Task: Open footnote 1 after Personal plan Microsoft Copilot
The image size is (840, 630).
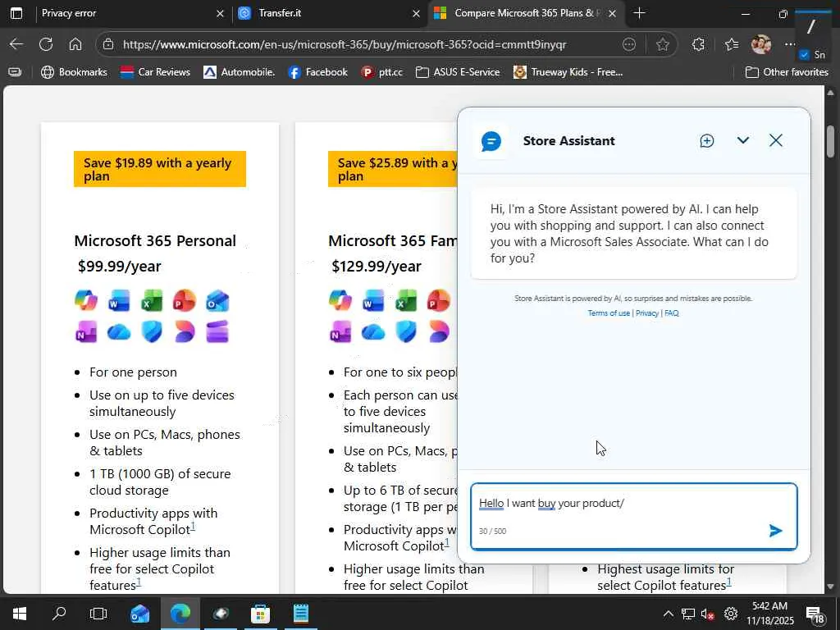Action: (x=193, y=527)
